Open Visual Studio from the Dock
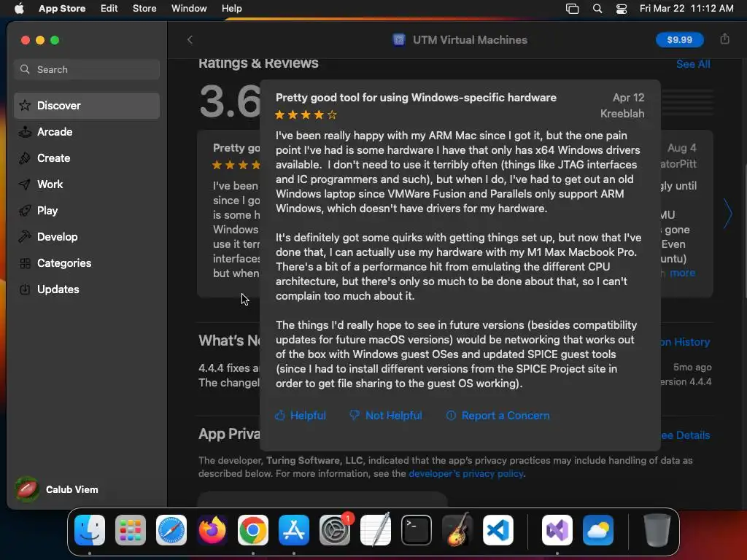The width and height of the screenshot is (747, 560). 557,530
